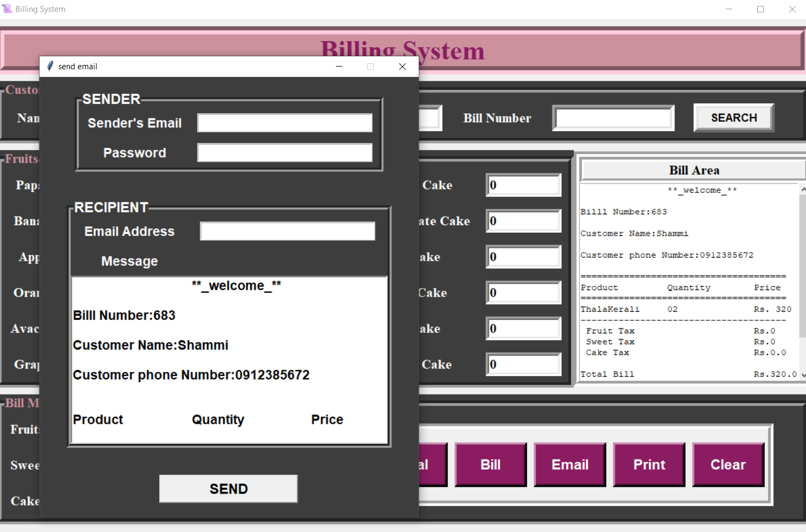Close the Billing System main window
This screenshot has height=532, width=806.
[792, 9]
